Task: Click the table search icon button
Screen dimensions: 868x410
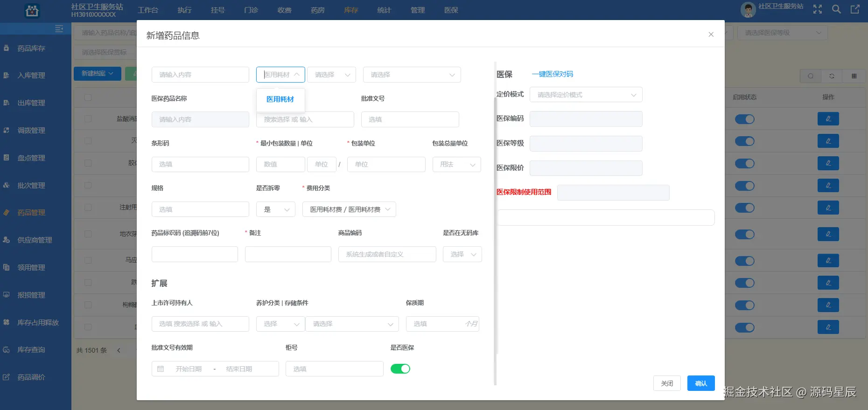Action: pos(811,76)
